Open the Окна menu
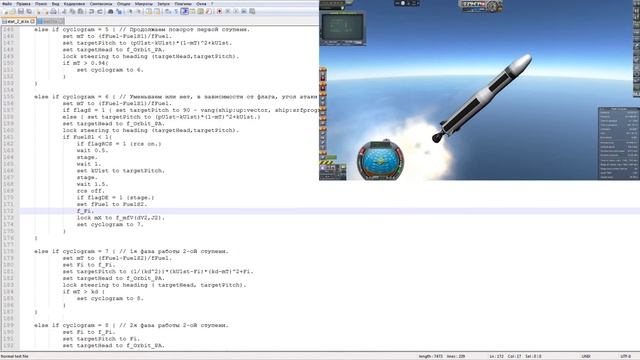The image size is (640, 360). 201,4
